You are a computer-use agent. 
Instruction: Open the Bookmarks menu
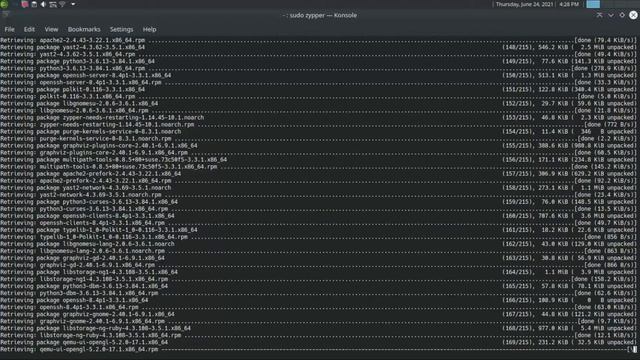84,29
